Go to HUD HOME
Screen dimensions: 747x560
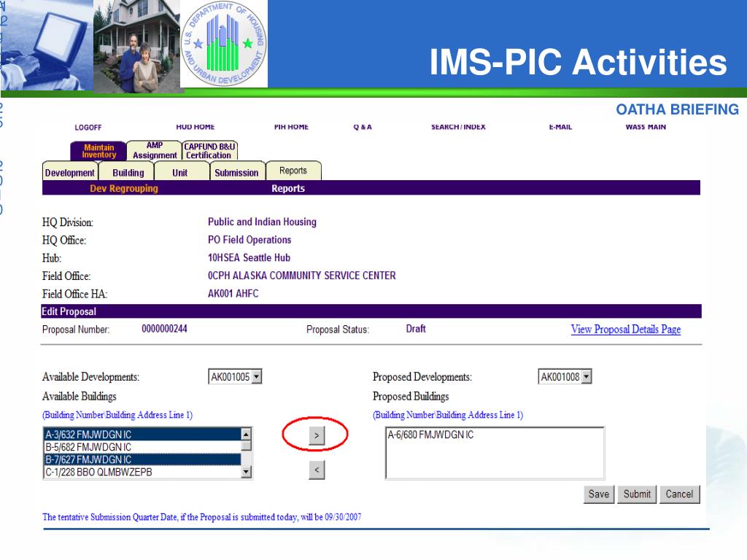coord(196,127)
